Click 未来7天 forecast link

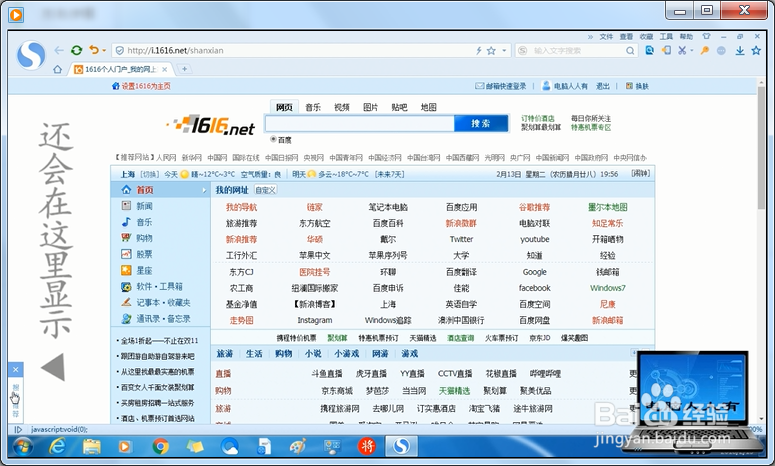click(389, 174)
